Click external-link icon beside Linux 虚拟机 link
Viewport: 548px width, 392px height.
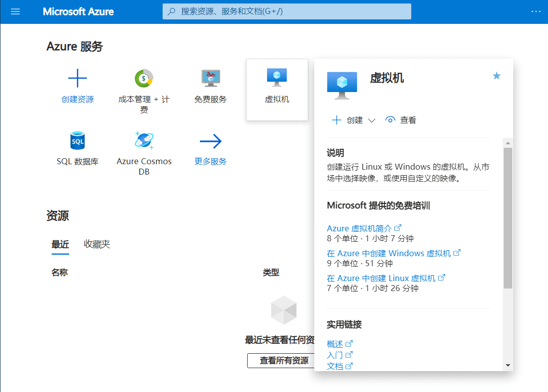(442, 277)
